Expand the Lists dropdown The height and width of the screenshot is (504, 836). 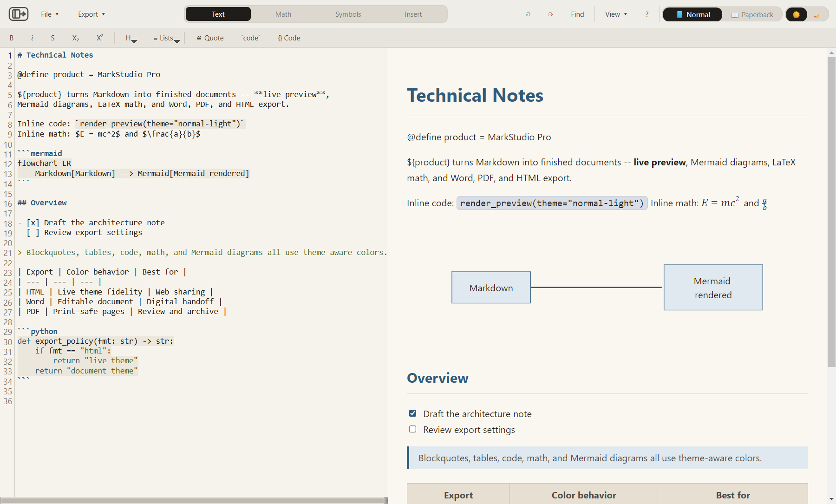(166, 38)
